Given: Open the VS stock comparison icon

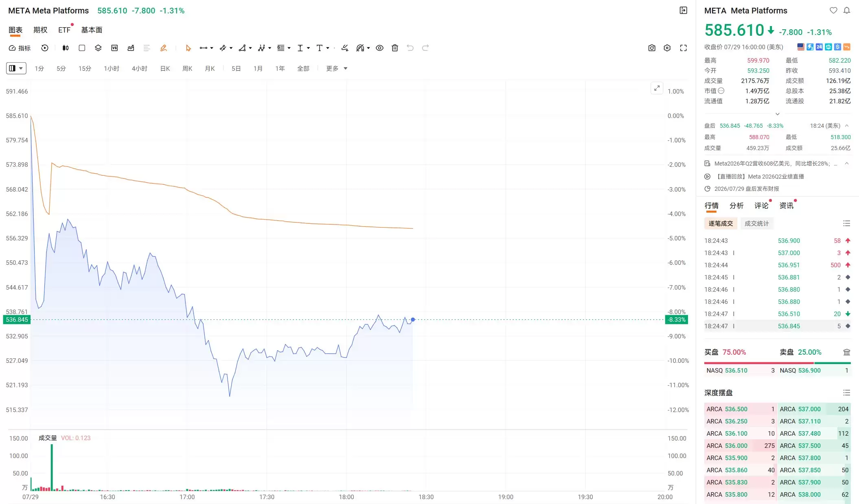Looking at the screenshot, I should point(114,48).
